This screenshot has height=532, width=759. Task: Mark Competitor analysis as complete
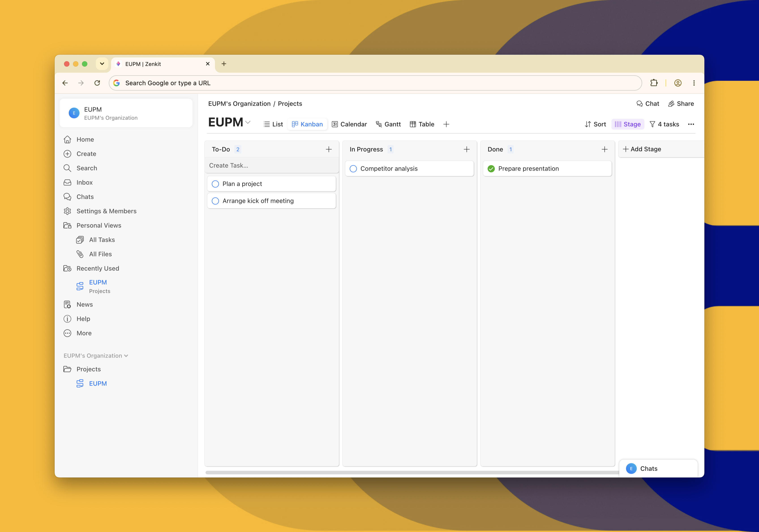(x=353, y=169)
